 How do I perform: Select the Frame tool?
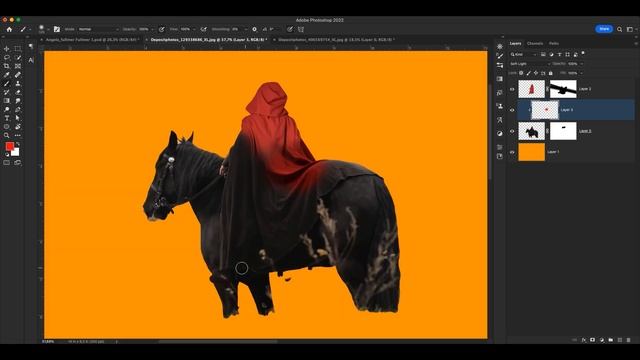(x=18, y=66)
